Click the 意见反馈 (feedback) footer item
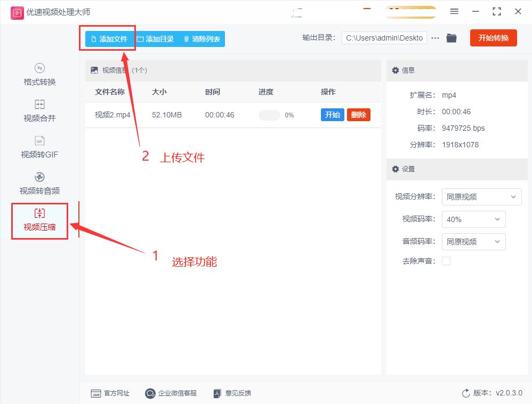Viewport: 532px width, 404px height. [x=232, y=393]
